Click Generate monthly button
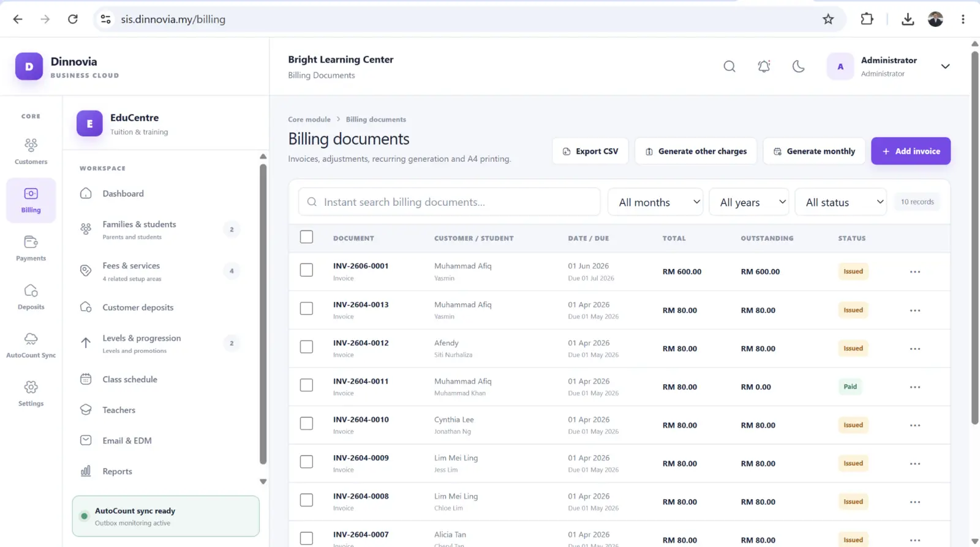The image size is (980, 547). coord(814,151)
